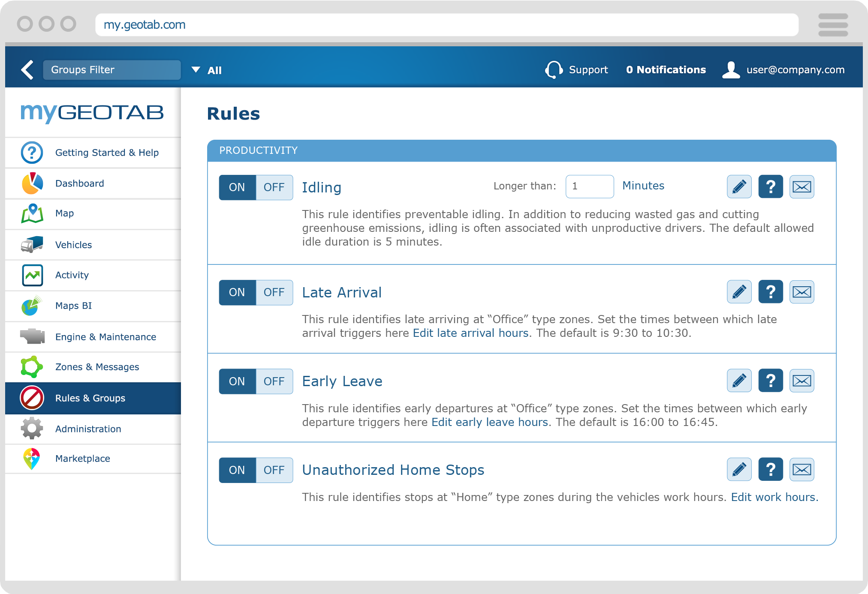The width and height of the screenshot is (868, 594).
Task: Select the Vehicles truck icon
Action: [x=32, y=244]
